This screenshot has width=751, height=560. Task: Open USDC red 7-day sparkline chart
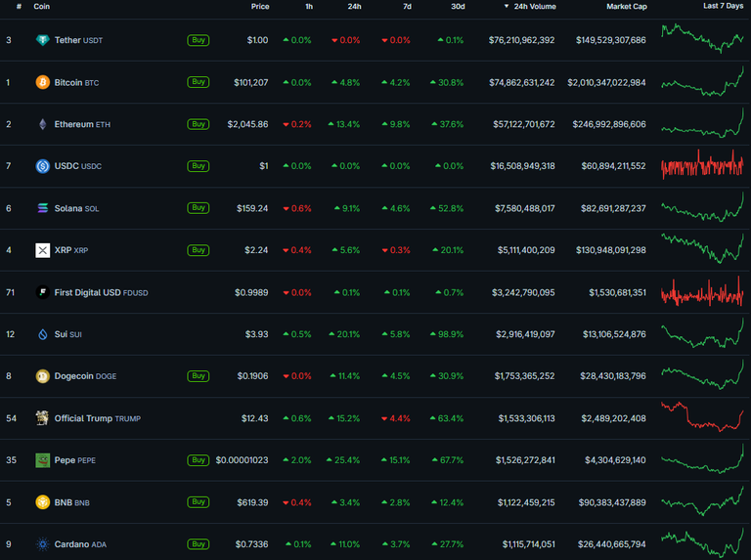coord(702,165)
